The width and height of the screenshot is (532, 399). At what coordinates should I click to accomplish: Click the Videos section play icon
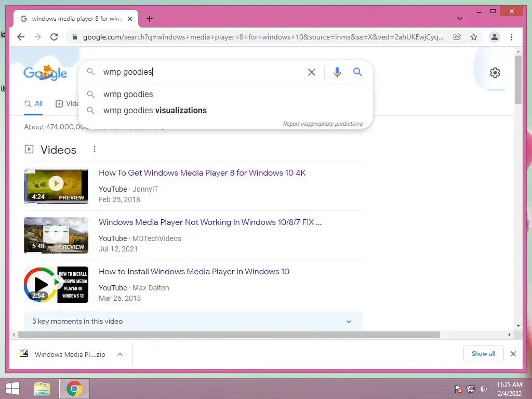click(x=29, y=149)
